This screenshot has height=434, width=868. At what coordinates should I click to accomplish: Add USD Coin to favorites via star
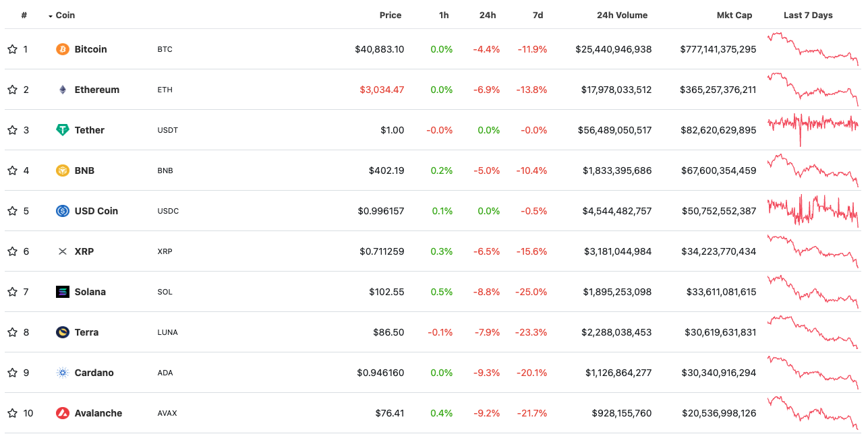[x=12, y=211]
